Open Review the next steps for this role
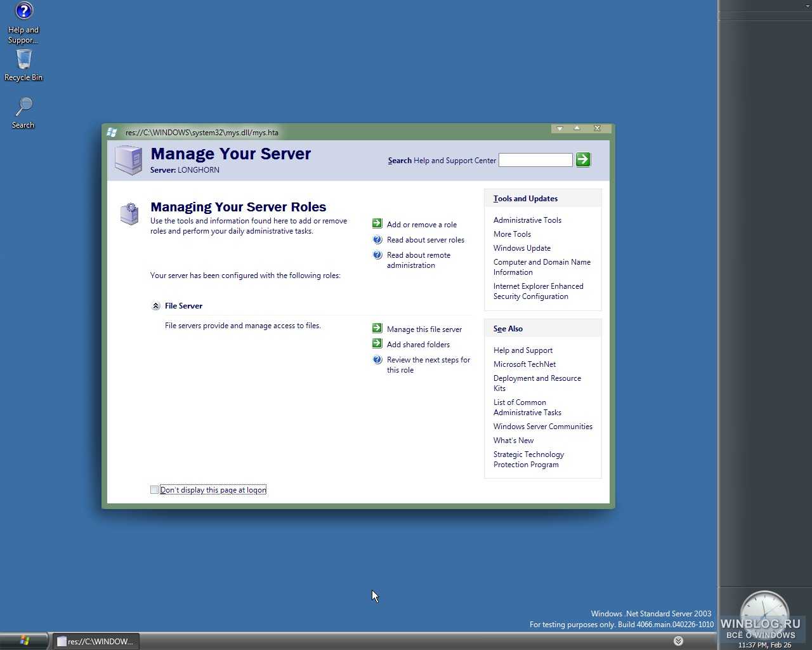 (428, 365)
